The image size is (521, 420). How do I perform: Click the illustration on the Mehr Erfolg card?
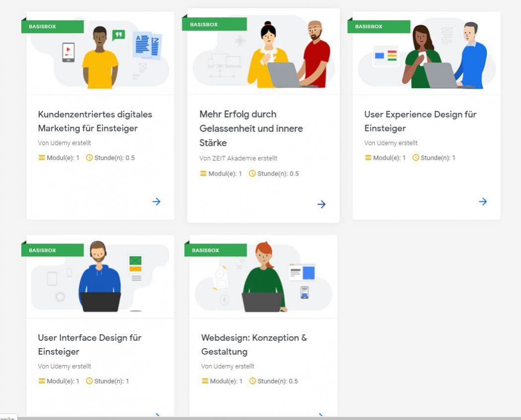(263, 52)
